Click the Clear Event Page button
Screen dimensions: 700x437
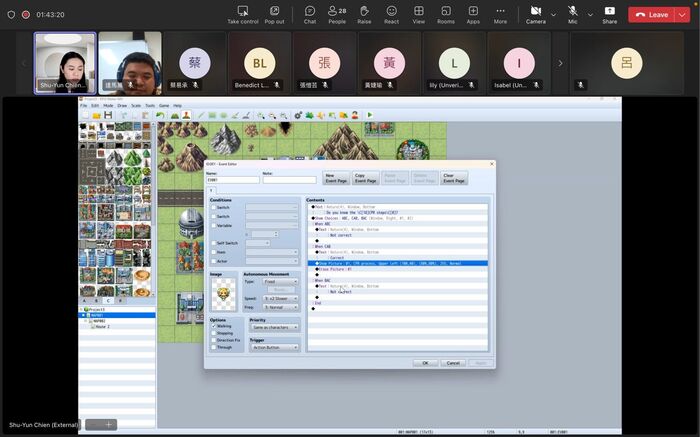coord(454,178)
